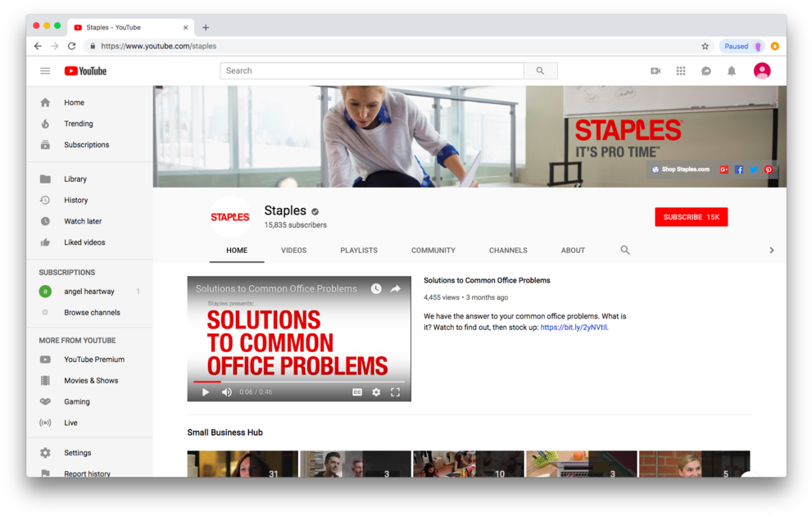Enter fullscreen on the video
The width and height of the screenshot is (812, 516).
pos(395,392)
